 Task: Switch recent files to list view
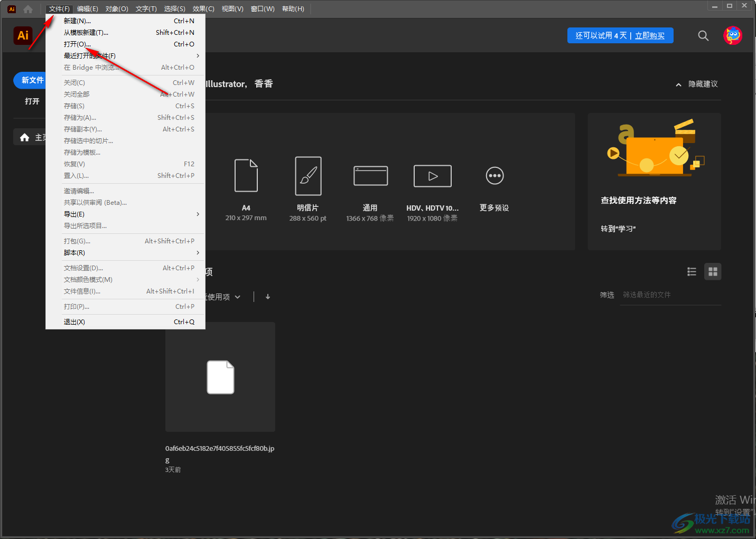(x=692, y=271)
